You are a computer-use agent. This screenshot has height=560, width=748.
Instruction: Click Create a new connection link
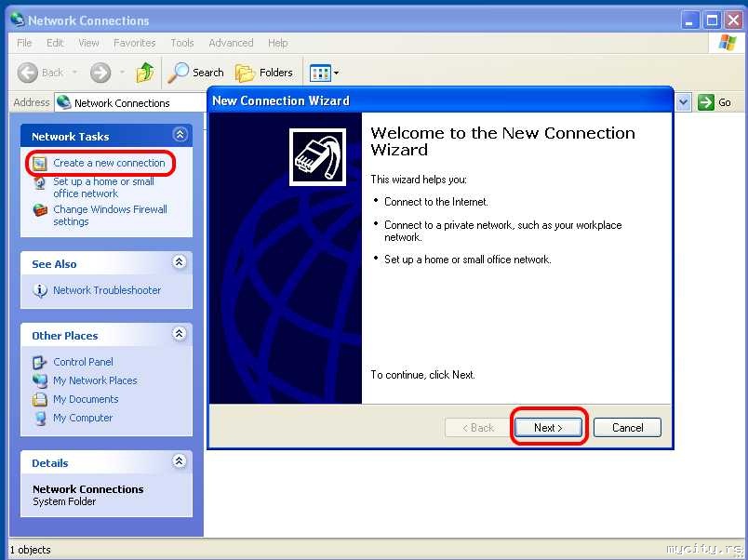tap(109, 163)
